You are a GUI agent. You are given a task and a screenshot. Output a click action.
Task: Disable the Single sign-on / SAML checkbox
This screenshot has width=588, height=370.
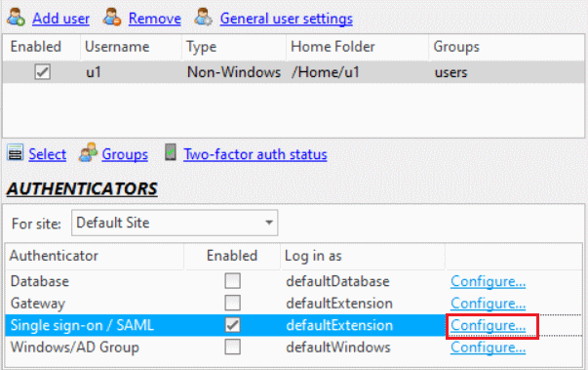[x=232, y=325]
